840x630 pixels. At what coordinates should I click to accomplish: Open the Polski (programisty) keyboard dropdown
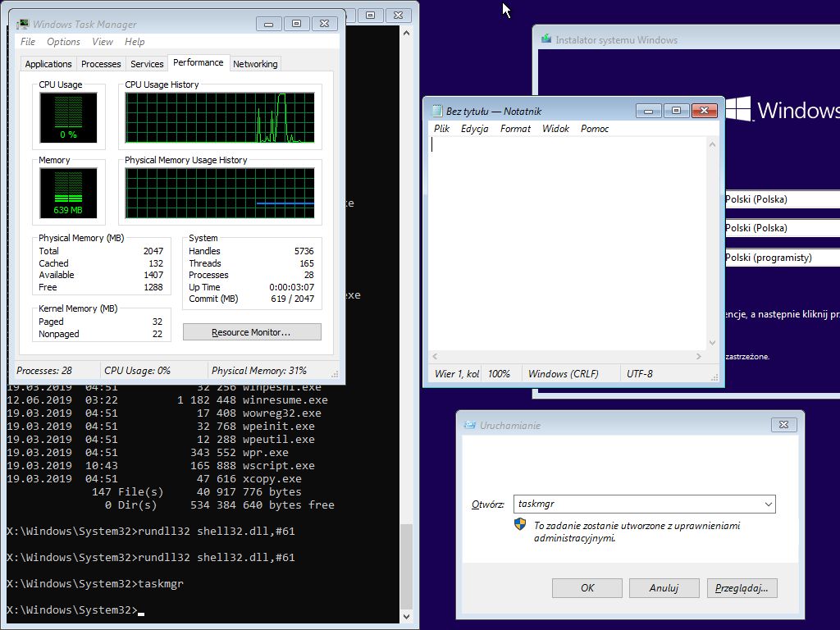tap(782, 258)
